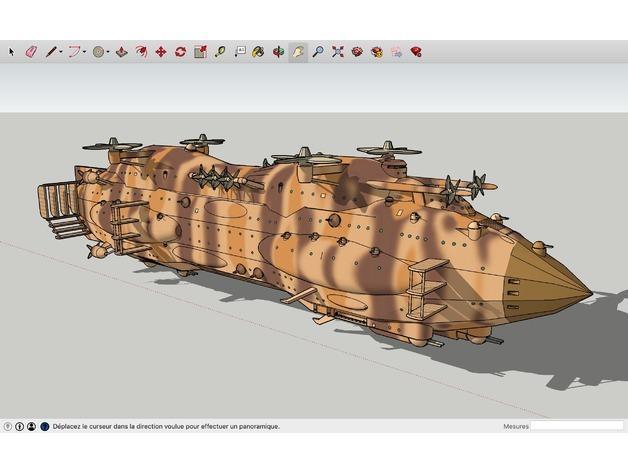Click the Offset tool icon

[141, 51]
